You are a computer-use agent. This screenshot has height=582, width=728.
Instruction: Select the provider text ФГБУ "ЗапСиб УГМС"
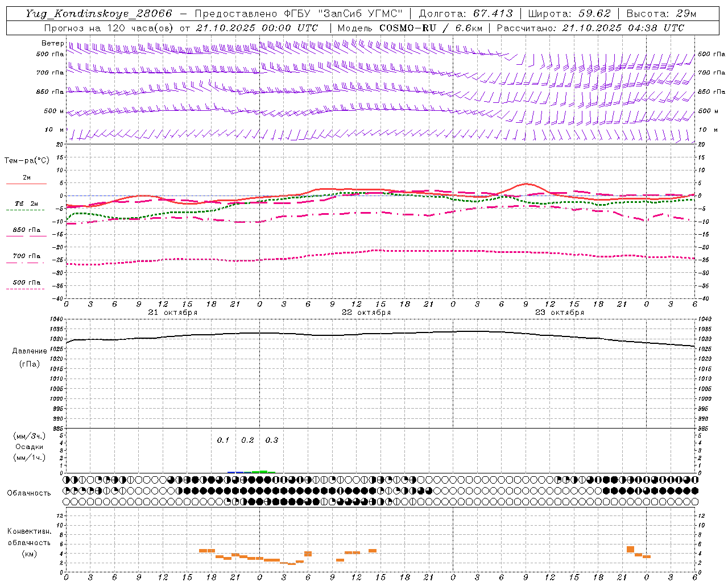(342, 14)
